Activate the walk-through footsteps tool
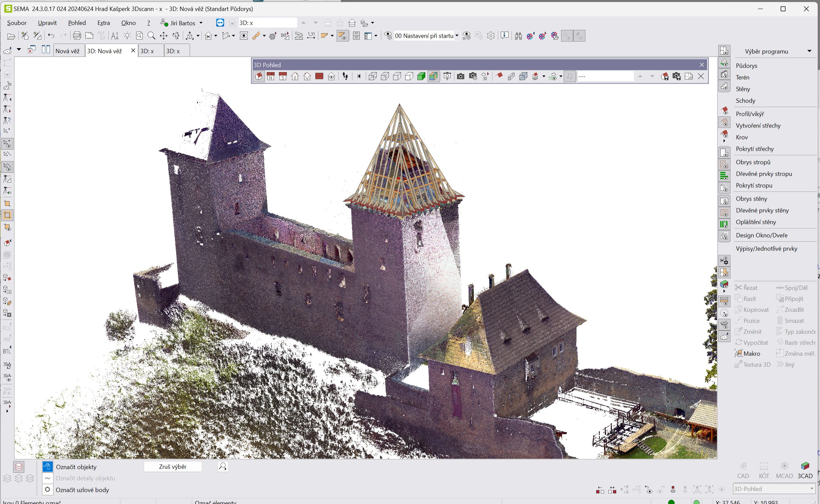The height and width of the screenshot is (504, 820). point(345,77)
